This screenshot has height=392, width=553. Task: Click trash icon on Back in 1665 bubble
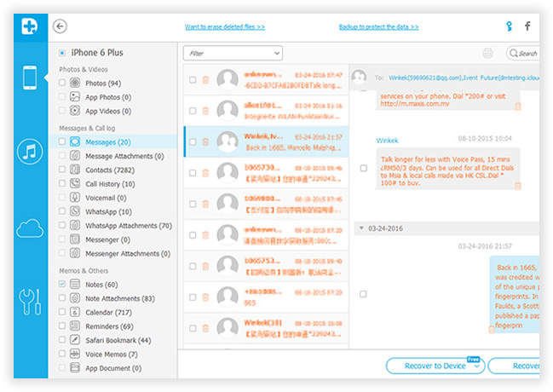[x=491, y=329]
